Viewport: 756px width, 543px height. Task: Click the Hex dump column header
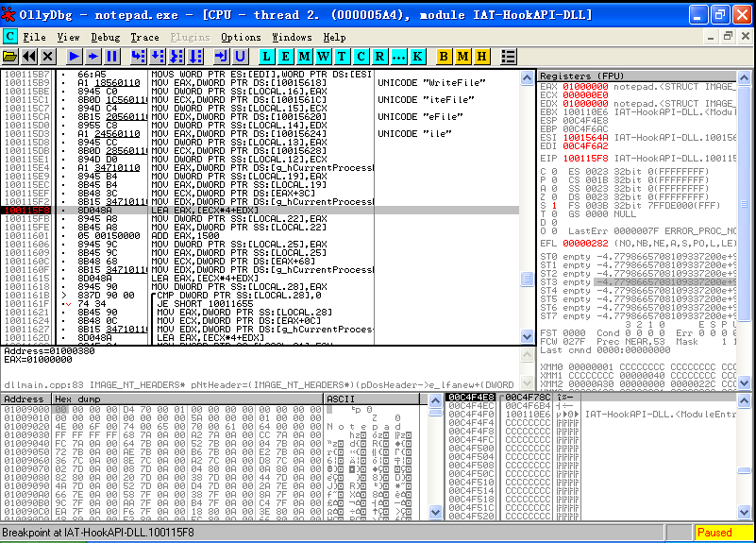pos(187,399)
